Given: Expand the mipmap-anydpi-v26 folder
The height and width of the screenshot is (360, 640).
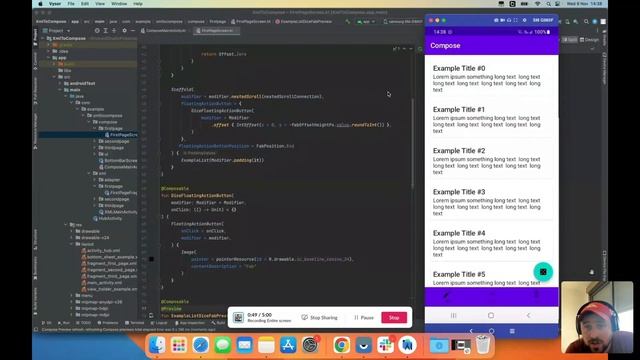Looking at the screenshot, I should click(x=72, y=302).
